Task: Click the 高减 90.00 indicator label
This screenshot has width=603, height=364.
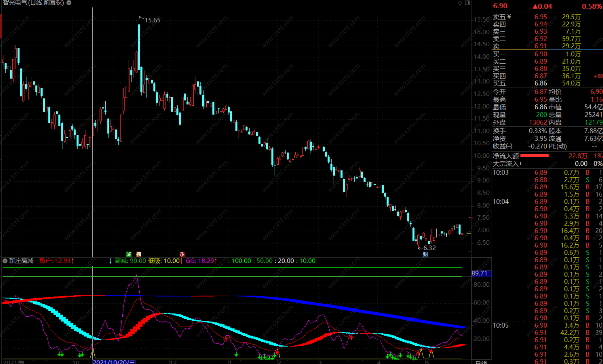Action: [130, 261]
